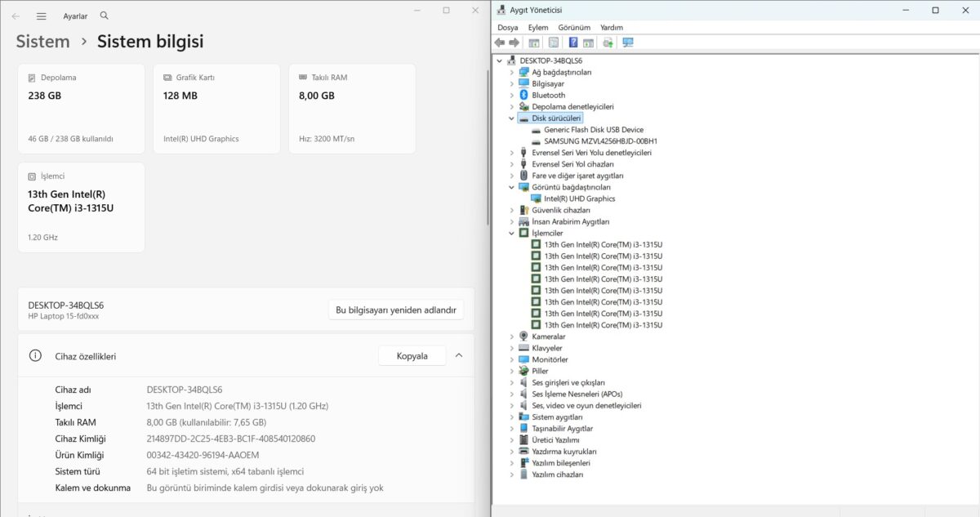Select the Monitörler monitor icon

(523, 359)
